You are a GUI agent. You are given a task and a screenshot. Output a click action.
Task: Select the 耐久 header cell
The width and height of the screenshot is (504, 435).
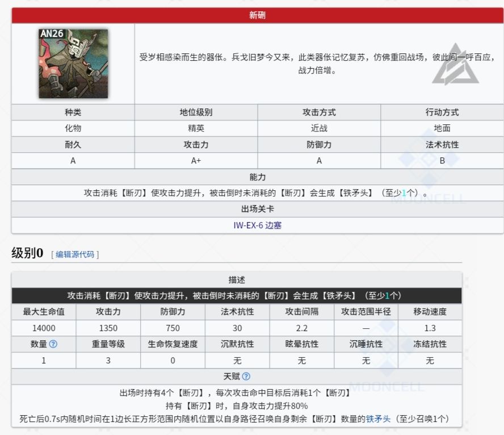(73, 145)
